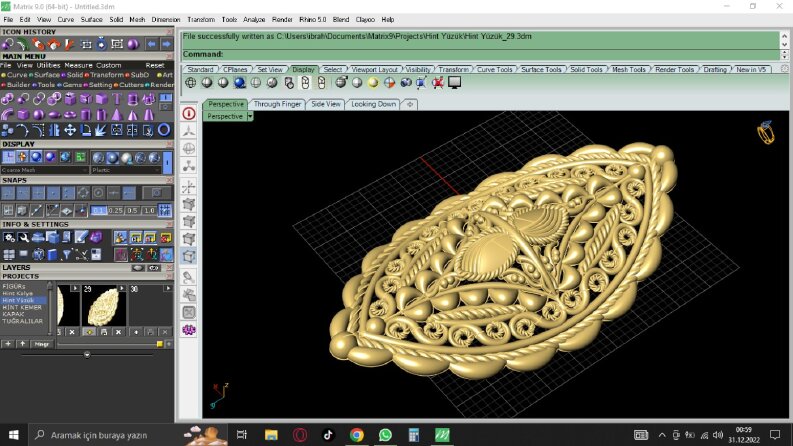793x446 pixels.
Task: Select the purple sphere solid icon
Action: coord(38,115)
